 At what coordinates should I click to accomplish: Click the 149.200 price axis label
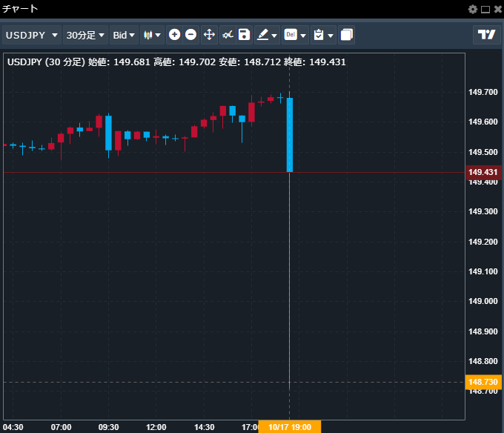(x=483, y=242)
